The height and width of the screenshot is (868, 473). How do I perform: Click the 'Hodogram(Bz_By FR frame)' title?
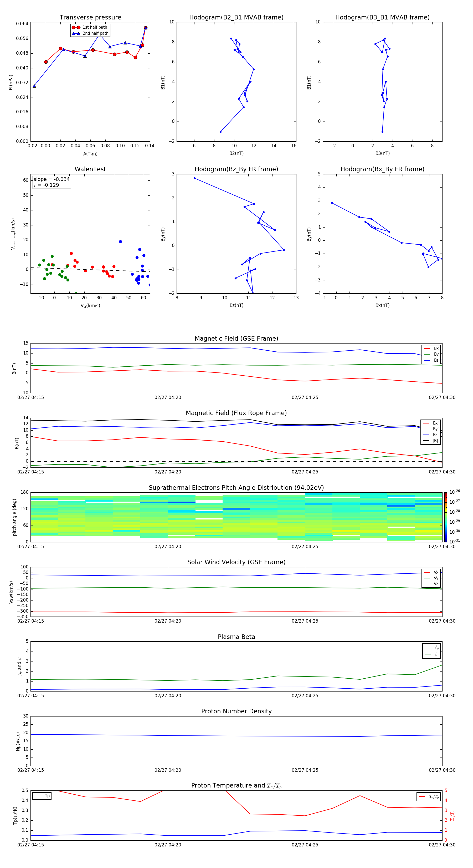tap(236, 169)
